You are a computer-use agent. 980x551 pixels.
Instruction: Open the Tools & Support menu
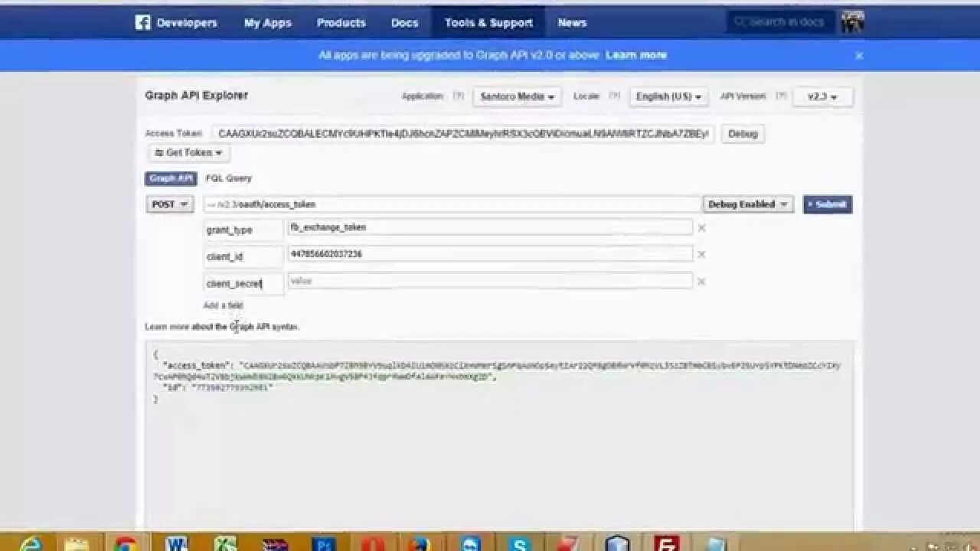point(488,23)
